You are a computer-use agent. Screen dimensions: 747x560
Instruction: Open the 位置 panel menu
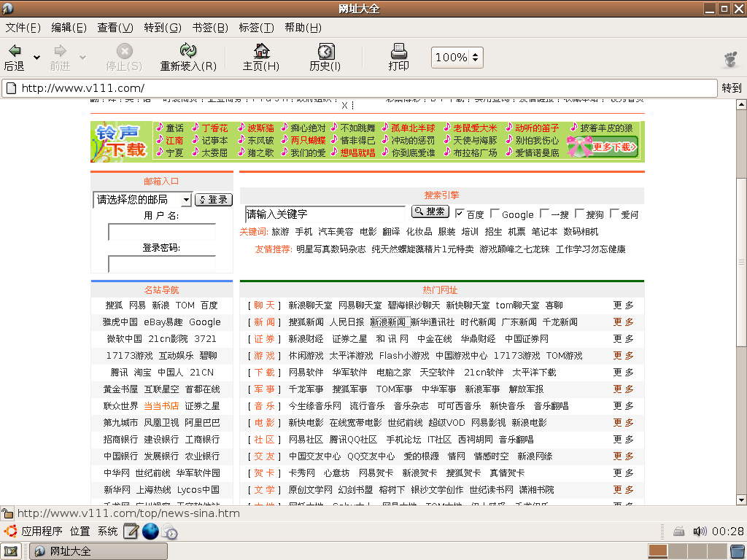(80, 531)
